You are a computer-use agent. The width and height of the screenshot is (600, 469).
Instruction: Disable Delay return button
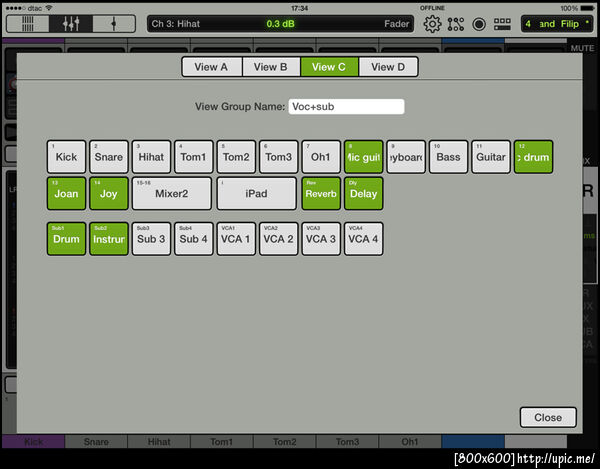[364, 194]
